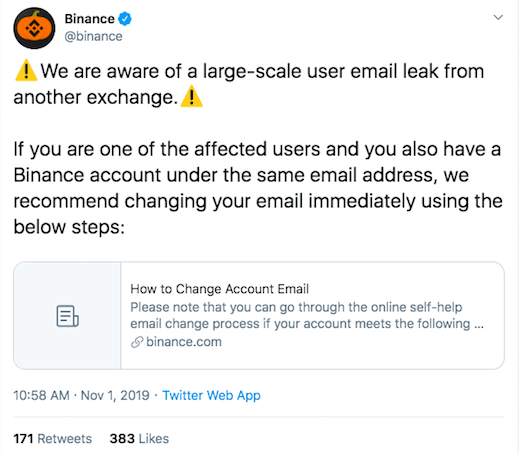
Task: Open the Binance display name
Action: pyautogui.click(x=89, y=19)
